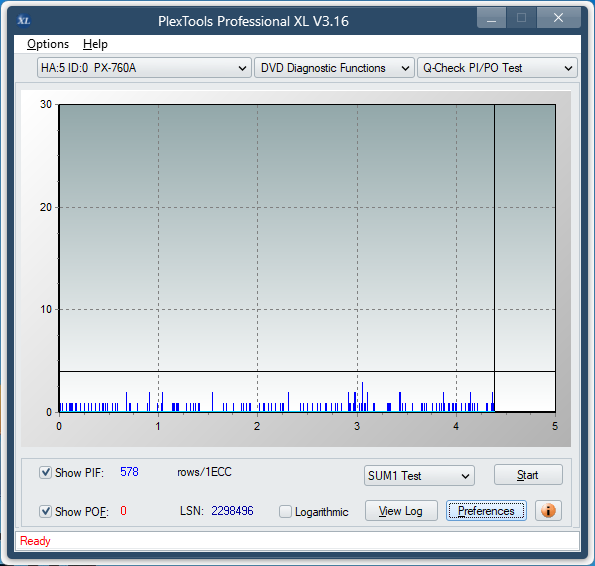Open the Options menu
Screen dimensions: 595x566
tap(48, 44)
